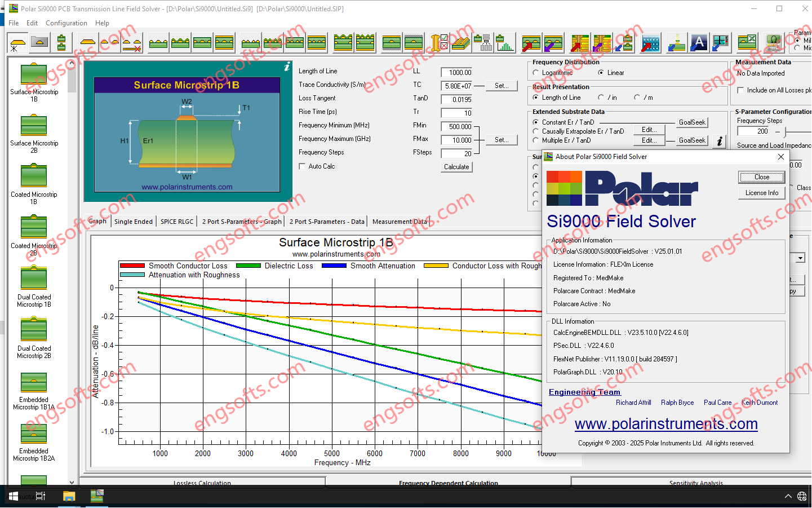Open the dropdown arrow in the right panel
This screenshot has width=812, height=508.
tap(799, 258)
